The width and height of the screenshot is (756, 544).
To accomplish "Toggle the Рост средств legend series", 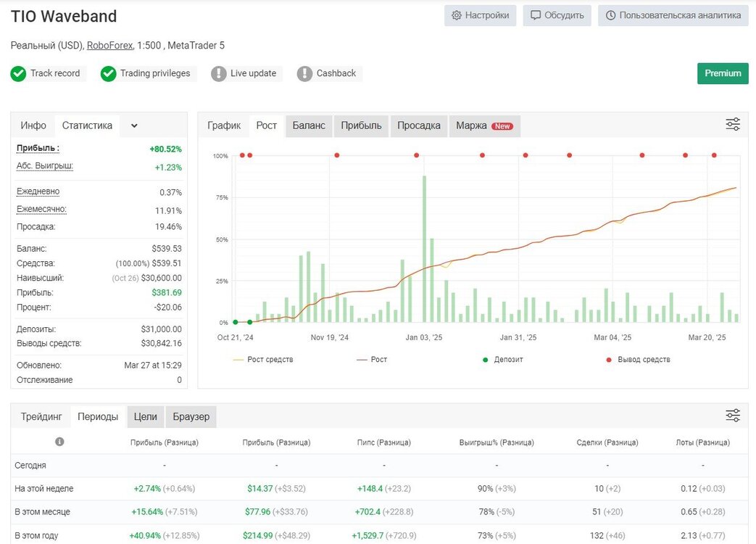I will 263,359.
